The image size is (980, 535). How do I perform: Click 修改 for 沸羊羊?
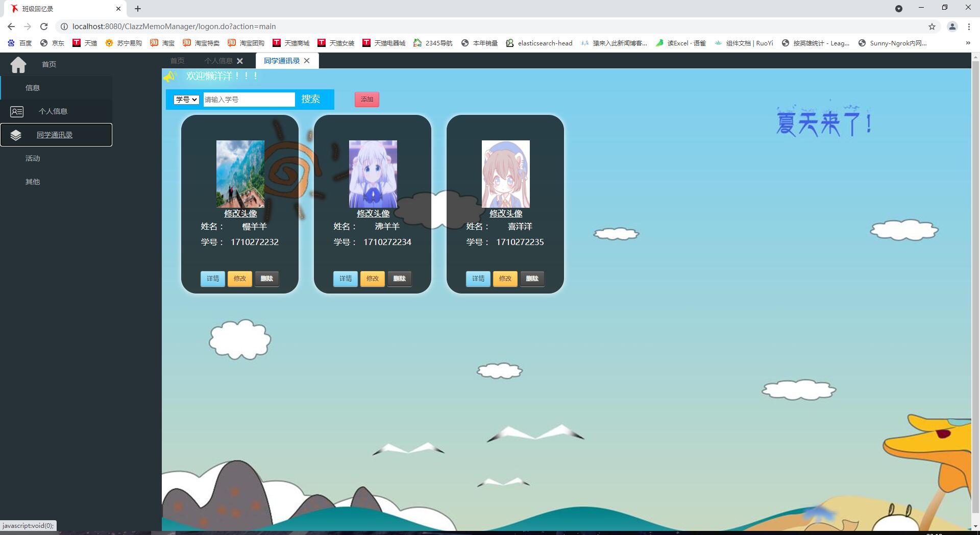373,279
